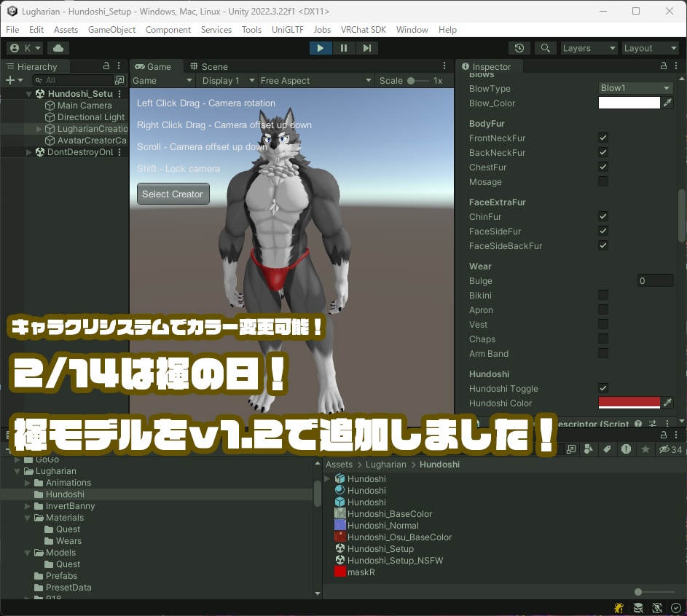Viewport: 687px width, 616px height.
Task: Open the BlowType dropdown showing Blow1
Action: coord(635,87)
